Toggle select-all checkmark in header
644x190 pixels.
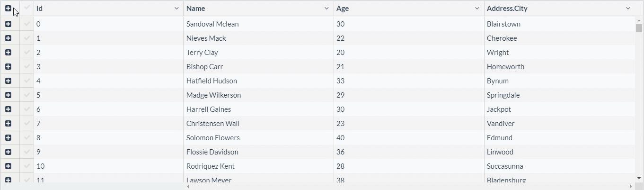[27, 8]
